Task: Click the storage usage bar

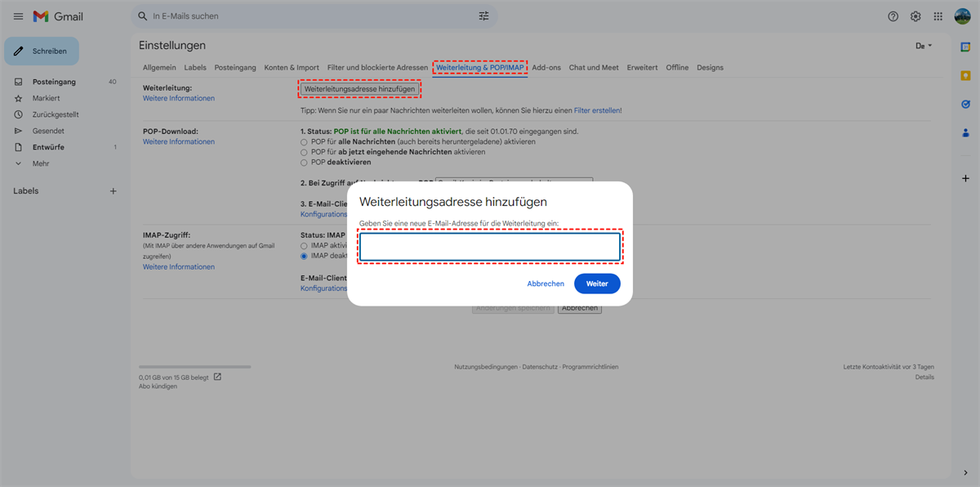Action: 195,367
